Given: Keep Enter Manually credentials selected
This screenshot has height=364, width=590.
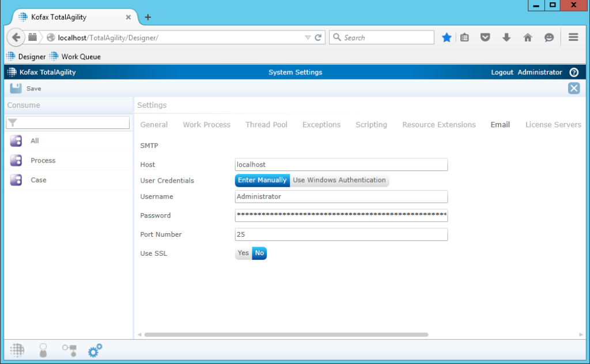Looking at the screenshot, I should (262, 180).
